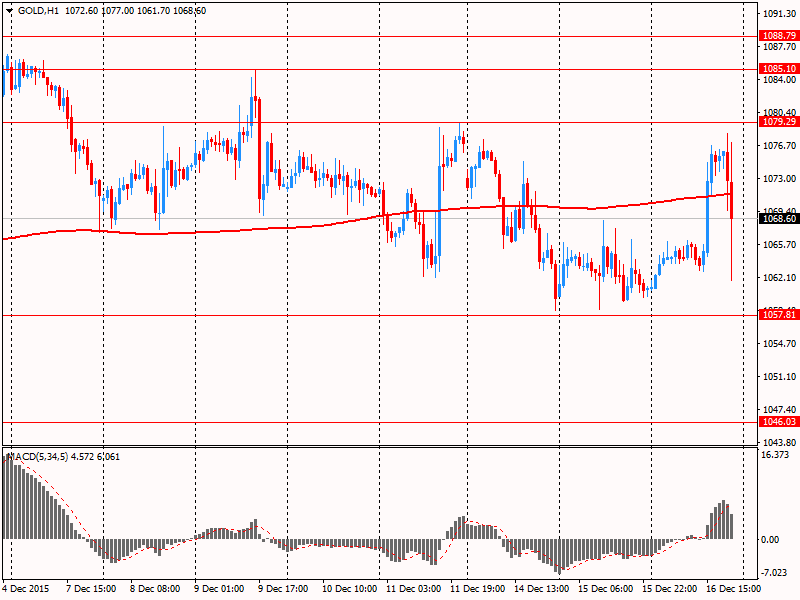Select the MACD scale value 0.00
Image resolution: width=800 pixels, height=600 pixels.
(x=770, y=540)
